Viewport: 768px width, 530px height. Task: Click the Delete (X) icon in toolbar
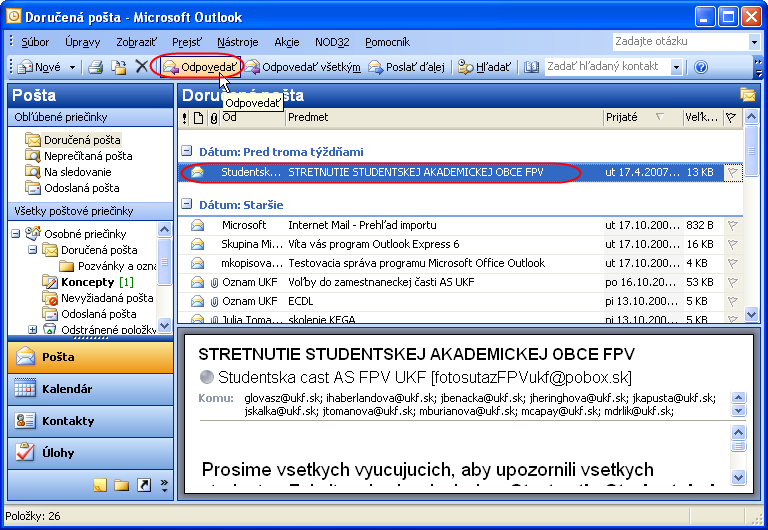click(x=141, y=67)
